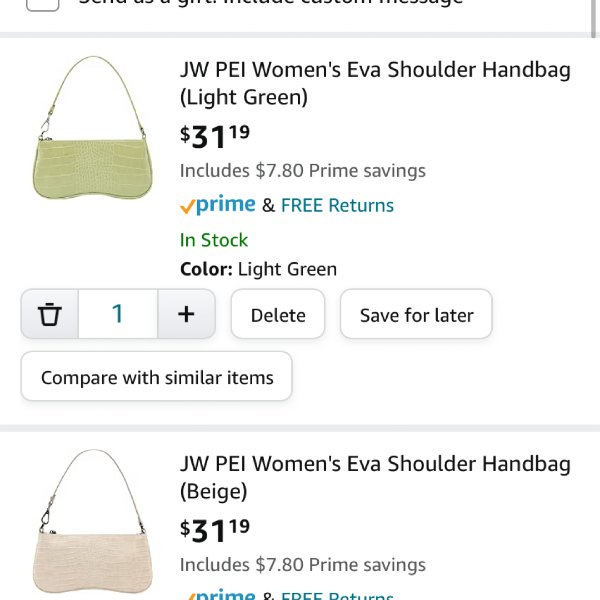The width and height of the screenshot is (600, 600).
Task: Click FREE Returns link on Light Green bag
Action: [337, 205]
